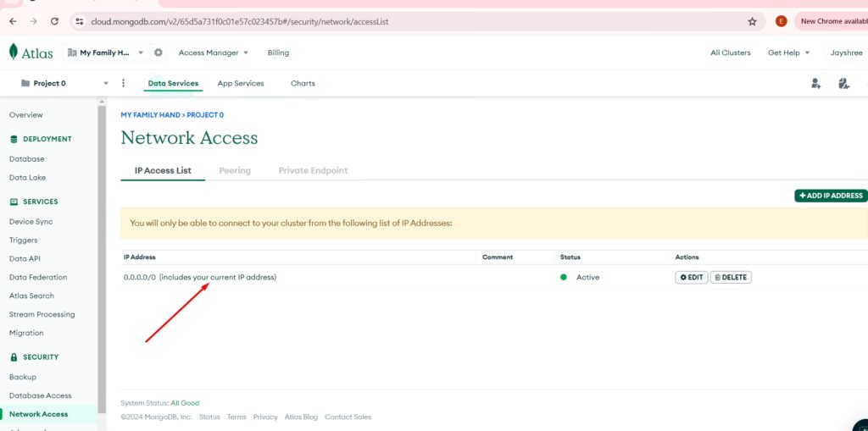Open the project three-dot options menu
Image resolution: width=868 pixels, height=431 pixels.
pyautogui.click(x=124, y=83)
